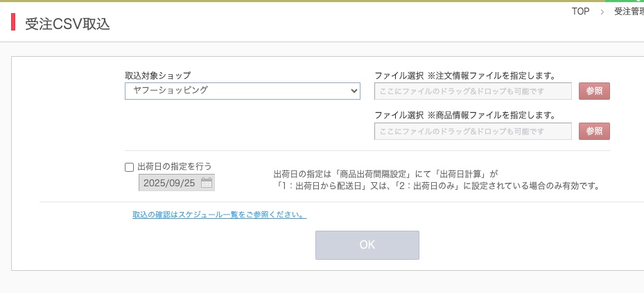
Task: Click the breadcrumb arrow separator after TOP
Action: pos(602,12)
